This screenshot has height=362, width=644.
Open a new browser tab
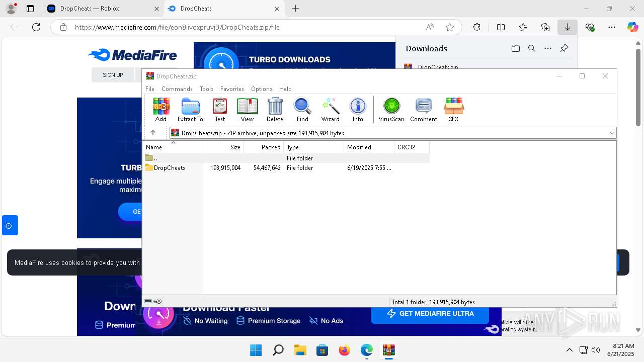(x=295, y=9)
